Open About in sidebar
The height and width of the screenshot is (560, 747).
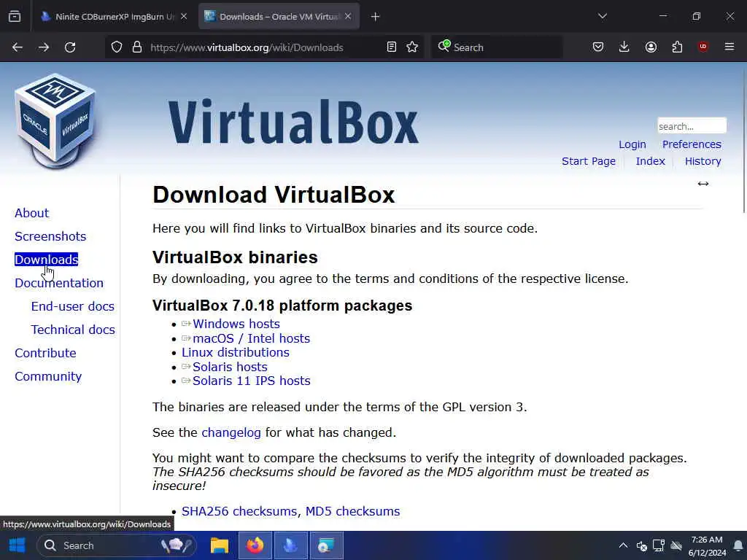32,214
